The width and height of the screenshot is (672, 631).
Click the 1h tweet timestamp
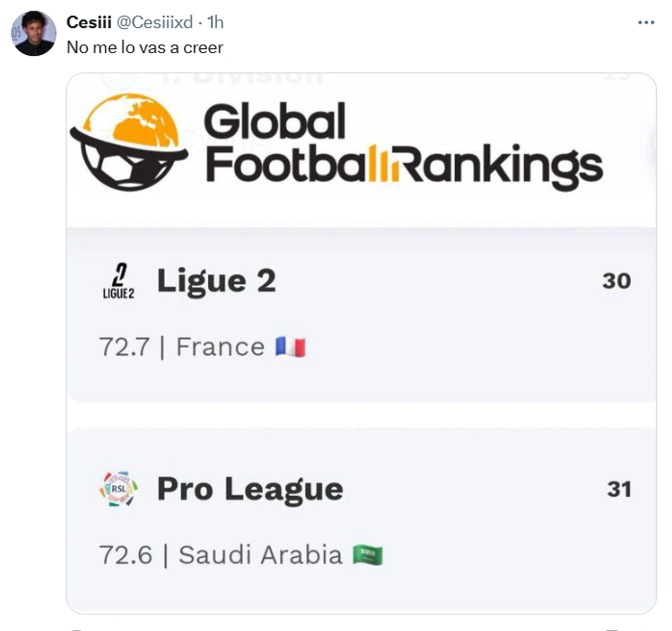pyautogui.click(x=215, y=22)
